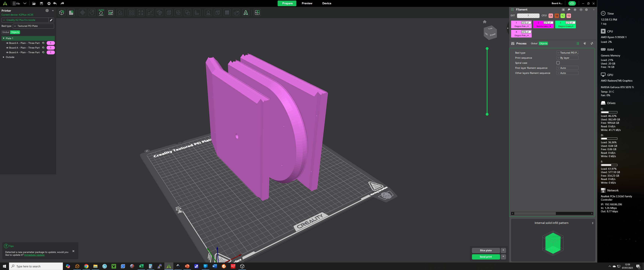Open the Slice plate options arrow
644x270 pixels.
coord(503,250)
